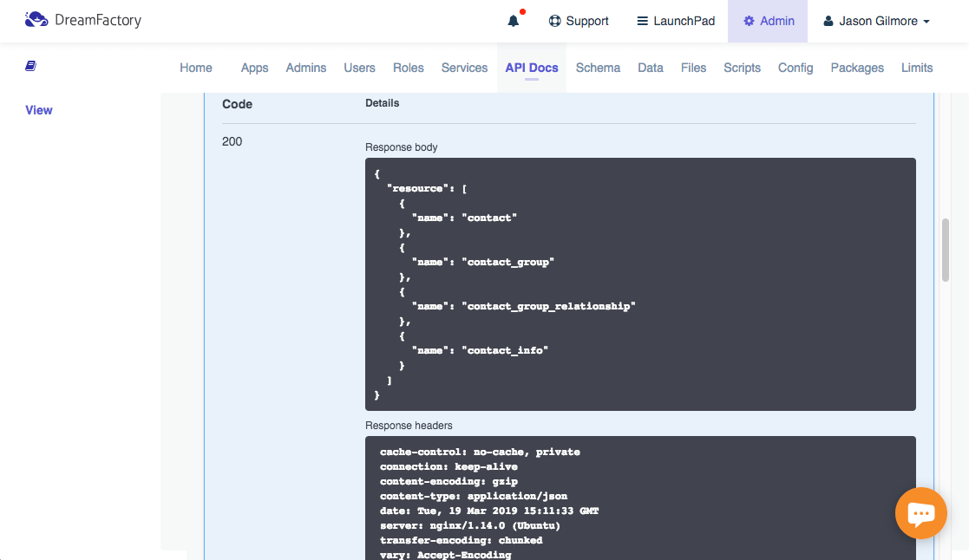
Task: Open the Jason Gilmore account dropdown
Action: click(x=879, y=21)
